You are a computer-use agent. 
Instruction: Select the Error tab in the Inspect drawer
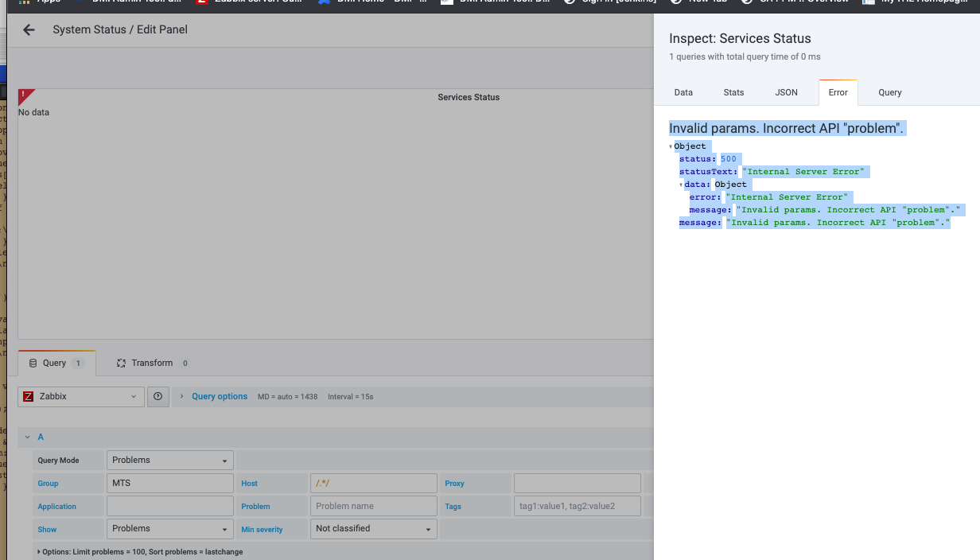pyautogui.click(x=838, y=92)
